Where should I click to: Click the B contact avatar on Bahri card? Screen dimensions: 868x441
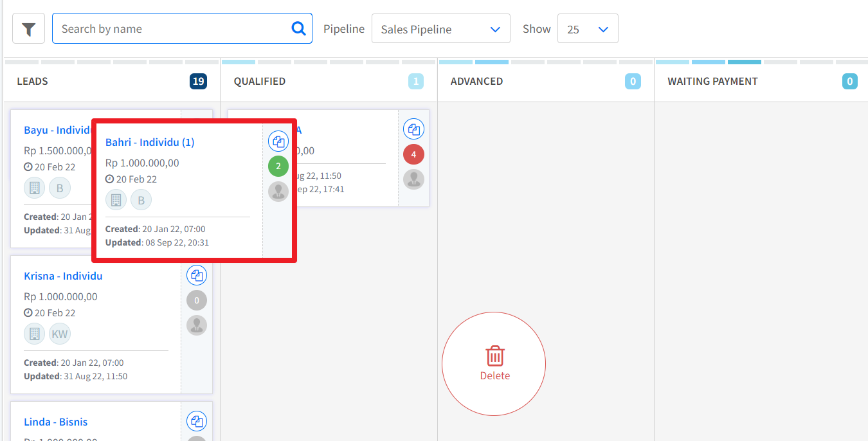point(141,200)
